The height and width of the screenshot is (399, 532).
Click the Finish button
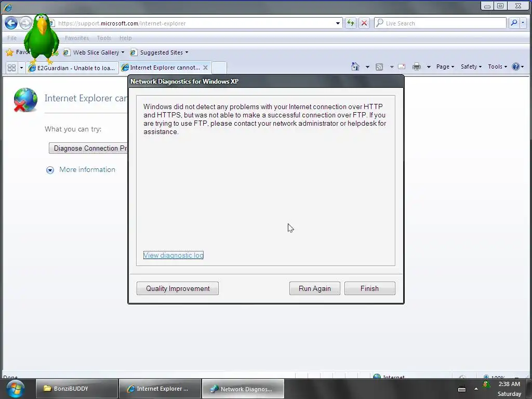[369, 288]
